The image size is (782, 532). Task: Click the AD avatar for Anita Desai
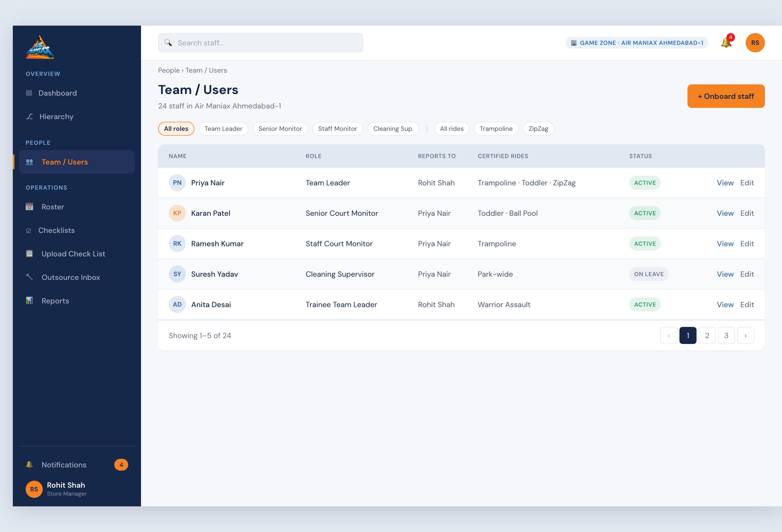[x=177, y=304]
